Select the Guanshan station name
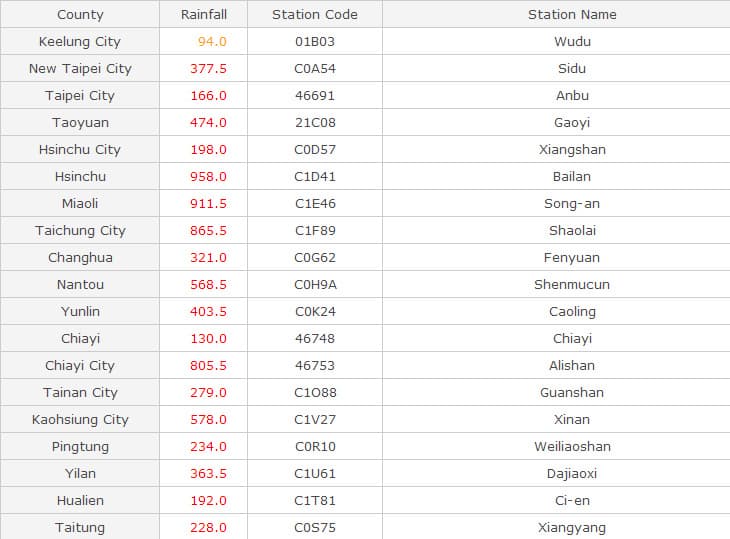 571,392
